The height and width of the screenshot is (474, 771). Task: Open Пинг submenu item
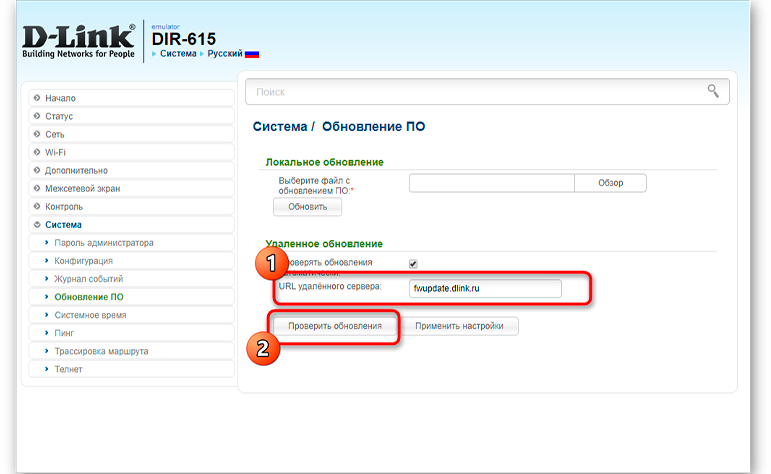click(131, 333)
